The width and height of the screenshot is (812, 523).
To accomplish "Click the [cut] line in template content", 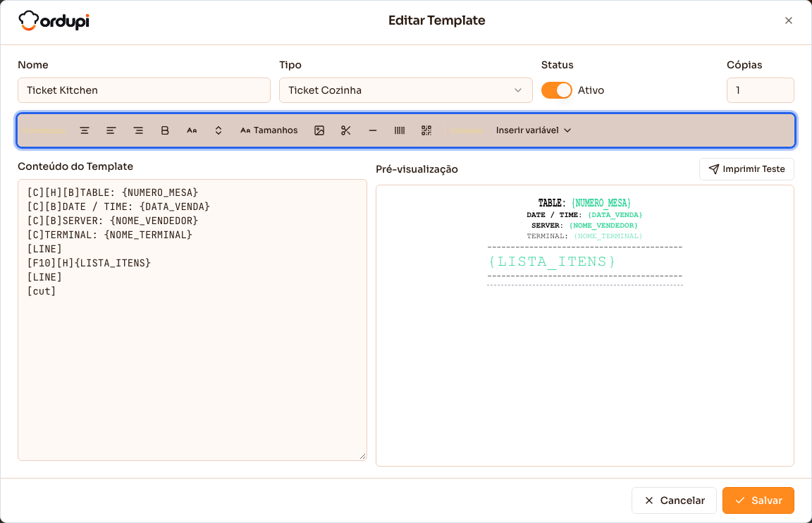I will [42, 291].
